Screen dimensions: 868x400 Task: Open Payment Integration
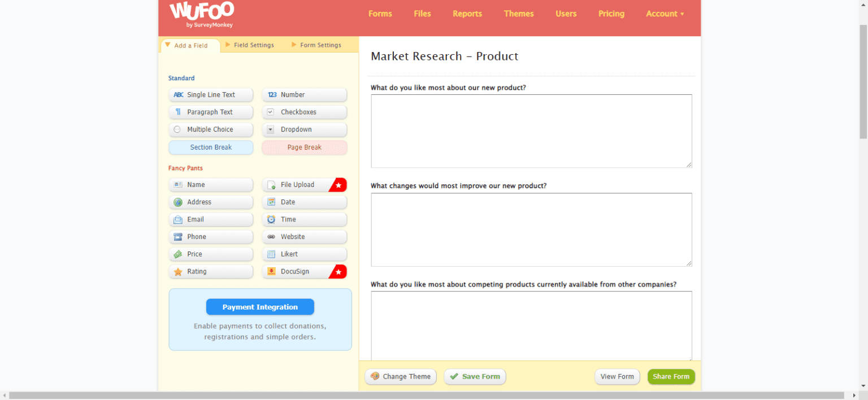[x=260, y=307]
